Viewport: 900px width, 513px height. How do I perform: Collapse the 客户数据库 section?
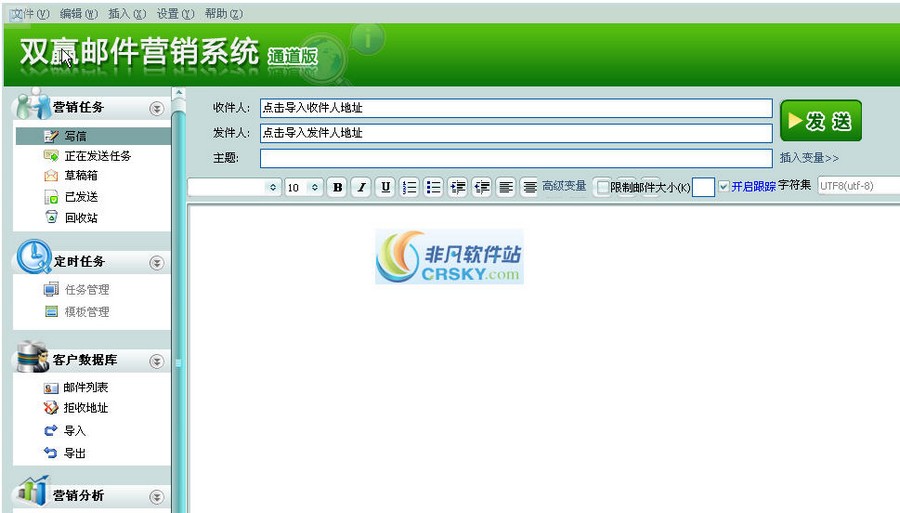tap(156, 361)
